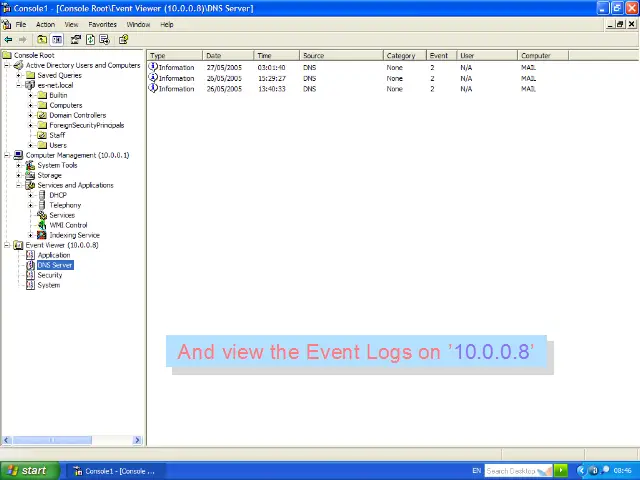The image size is (640, 480).
Task: Click the Back arrow toolbar icon
Action: point(9,40)
